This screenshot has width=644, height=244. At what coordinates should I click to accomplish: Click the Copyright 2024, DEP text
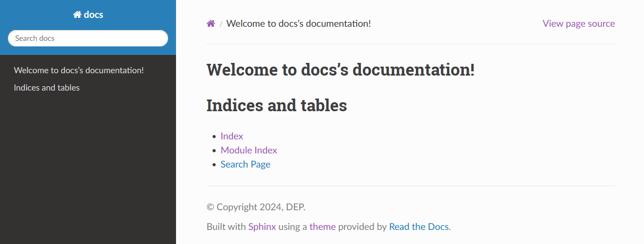pyautogui.click(x=256, y=207)
